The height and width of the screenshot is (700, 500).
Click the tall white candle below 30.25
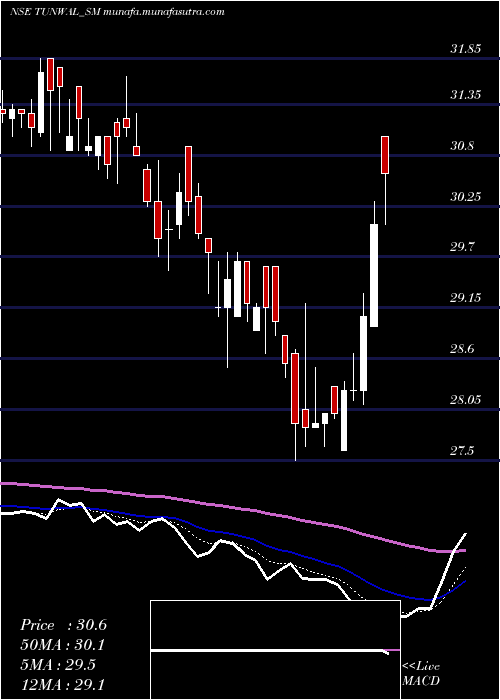374,275
